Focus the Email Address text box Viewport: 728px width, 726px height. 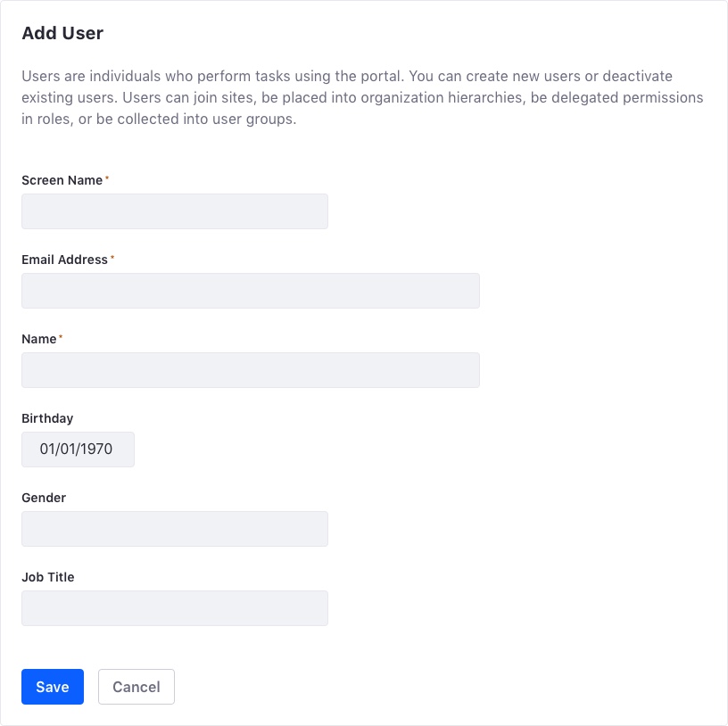[x=250, y=291]
